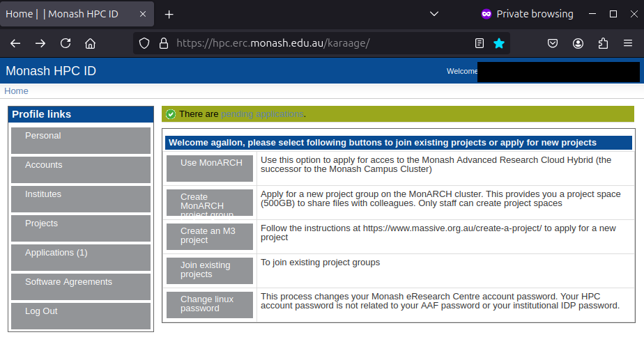The height and width of the screenshot is (337, 644).
Task: Expand the list all tabs chevron
Action: 434,14
